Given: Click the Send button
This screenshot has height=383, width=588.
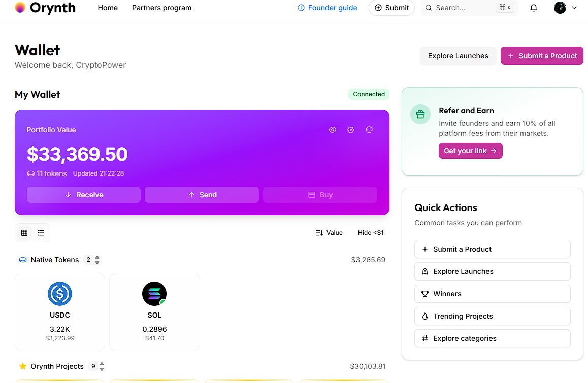Looking at the screenshot, I should [202, 195].
